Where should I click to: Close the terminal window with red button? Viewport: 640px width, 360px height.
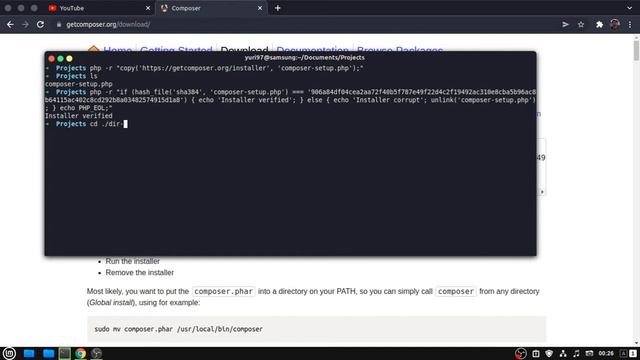pos(51,59)
